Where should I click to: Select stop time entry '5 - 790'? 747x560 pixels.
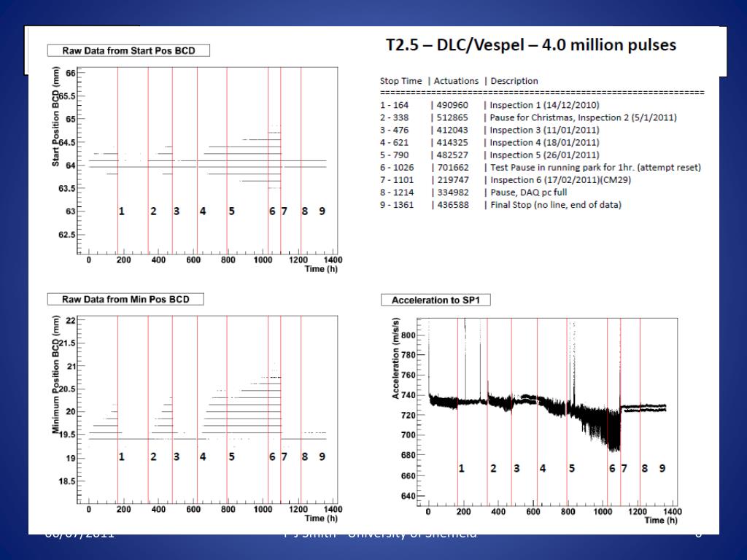[394, 155]
